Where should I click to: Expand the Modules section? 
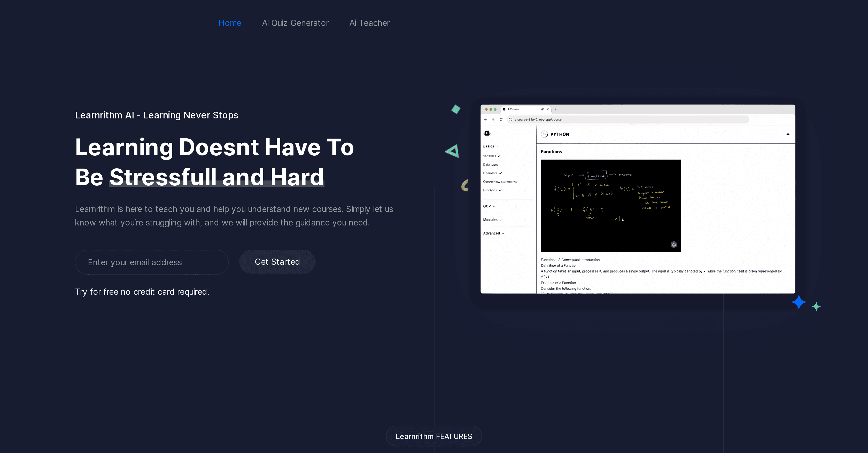[x=501, y=220]
